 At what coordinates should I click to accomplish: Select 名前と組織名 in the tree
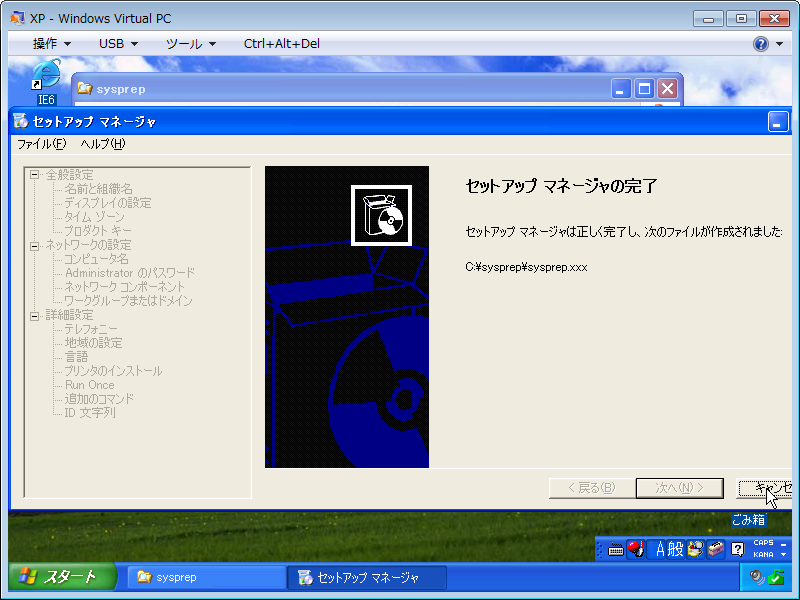[x=98, y=189]
